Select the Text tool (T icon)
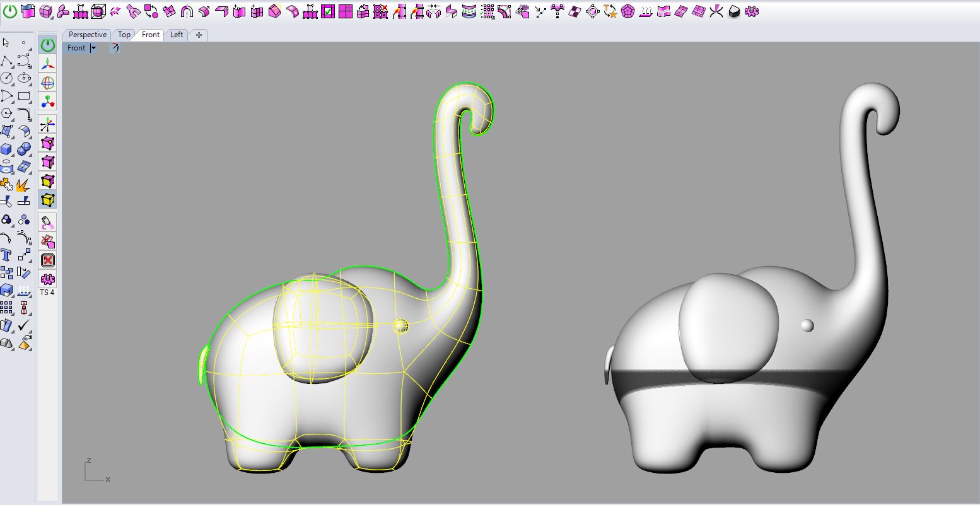 pos(6,255)
